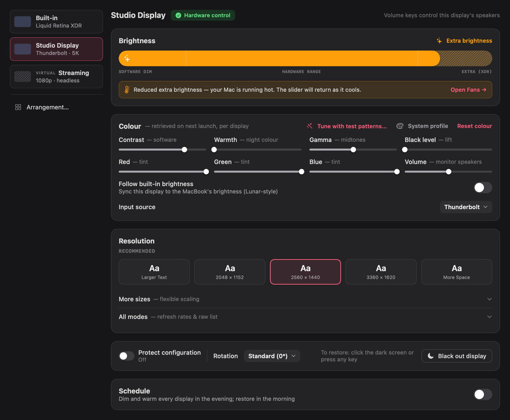
Task: Click the Arrangement grid icon
Action: pyautogui.click(x=18, y=107)
